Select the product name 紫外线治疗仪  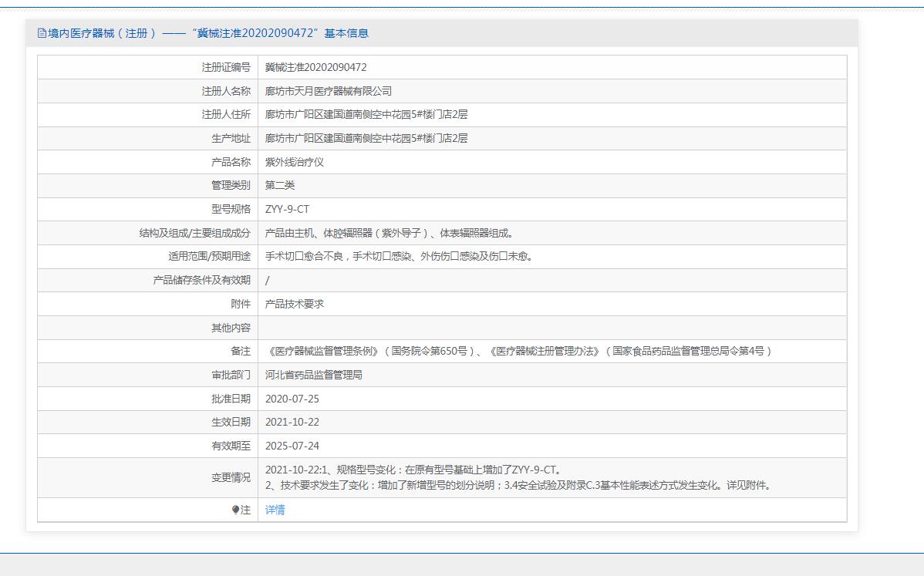click(x=294, y=162)
